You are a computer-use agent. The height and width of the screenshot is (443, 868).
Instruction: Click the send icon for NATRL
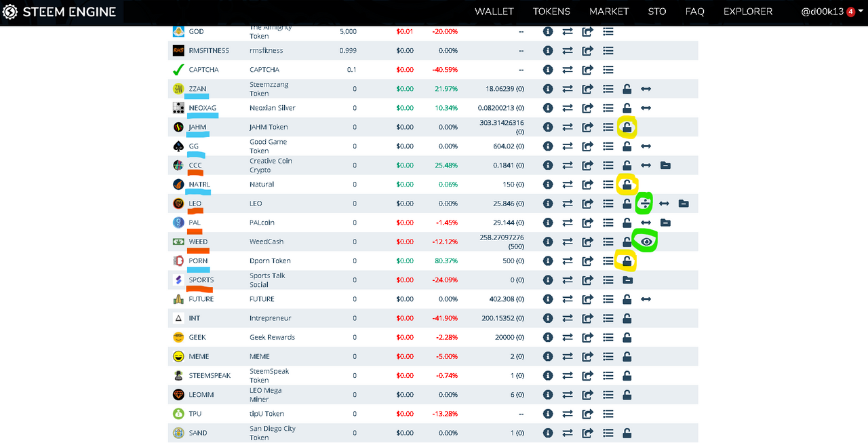tap(588, 185)
